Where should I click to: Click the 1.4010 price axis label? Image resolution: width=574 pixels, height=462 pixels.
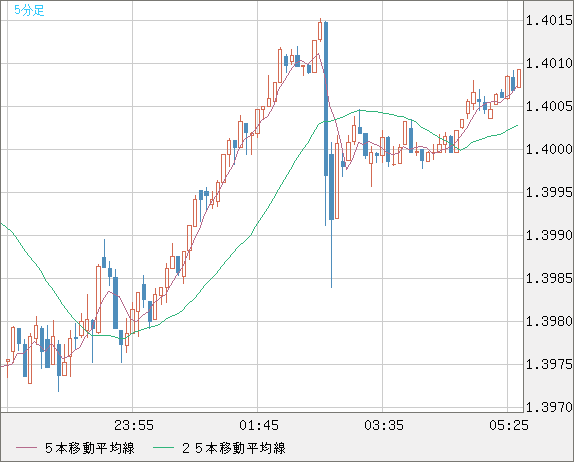(x=549, y=63)
